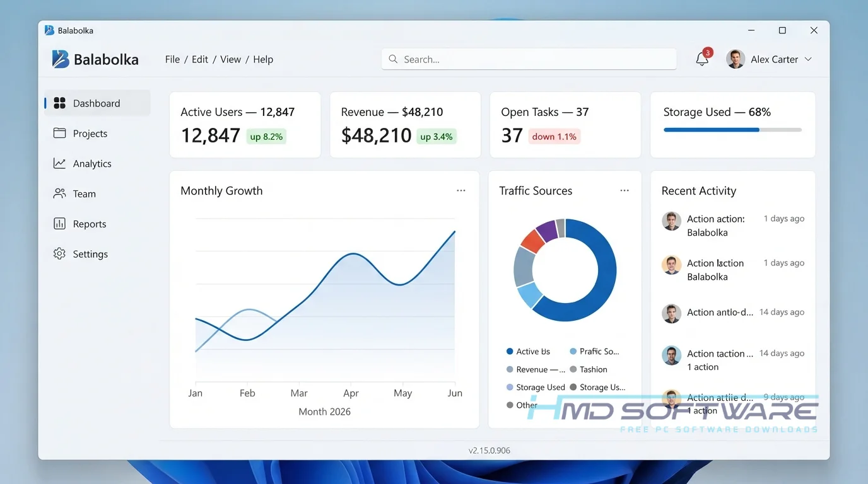Click the orange-red donut chart segment
The image size is (868, 484).
(532, 241)
